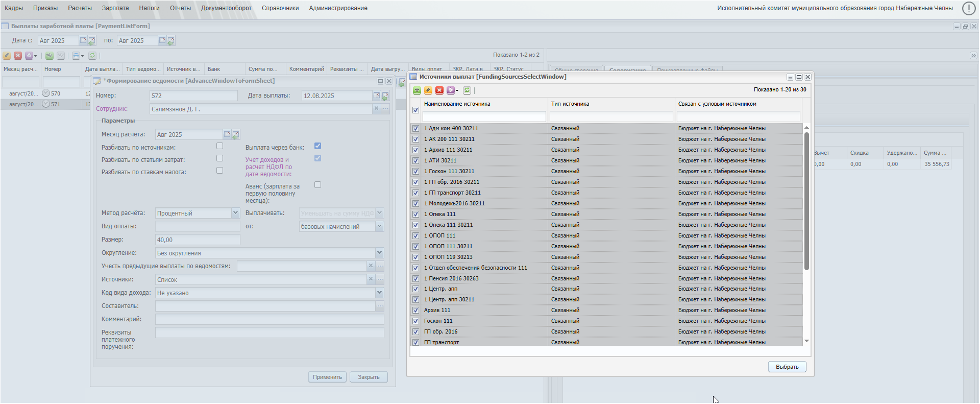Screen dimensions: 980x404
Task: Expand the базовых начислений dropdown
Action: 379,226
